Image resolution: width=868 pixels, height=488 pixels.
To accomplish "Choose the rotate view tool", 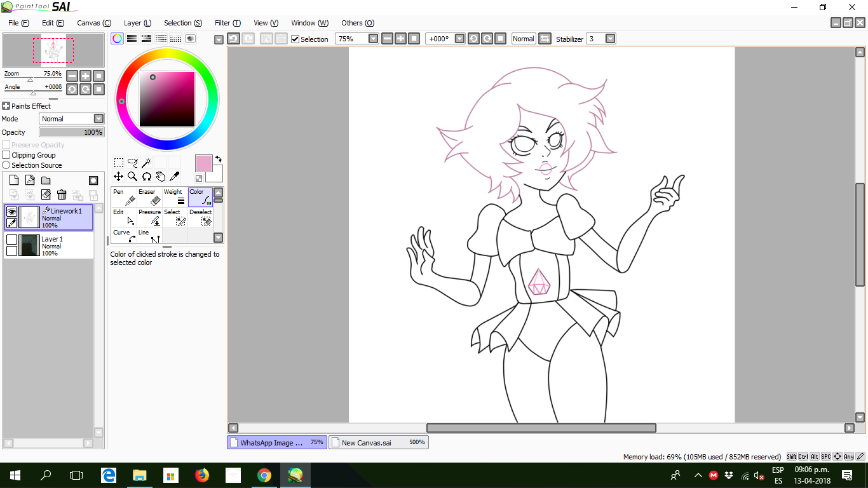I will click(147, 177).
